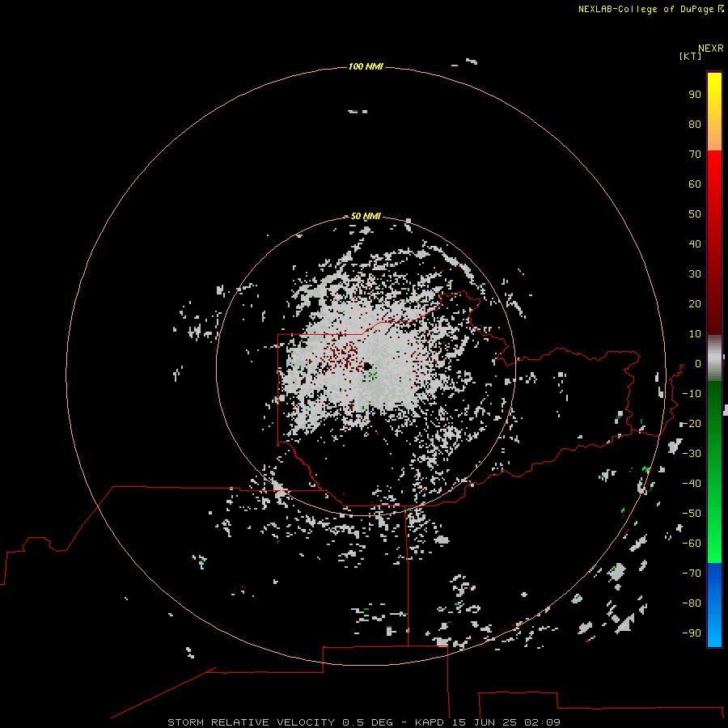Click the -20 value on the velocity scale
This screenshot has height=728, width=728.
click(692, 424)
